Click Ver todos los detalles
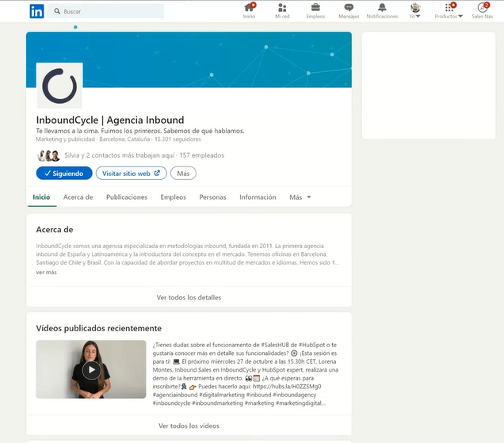504x443 pixels. pyautogui.click(x=189, y=297)
